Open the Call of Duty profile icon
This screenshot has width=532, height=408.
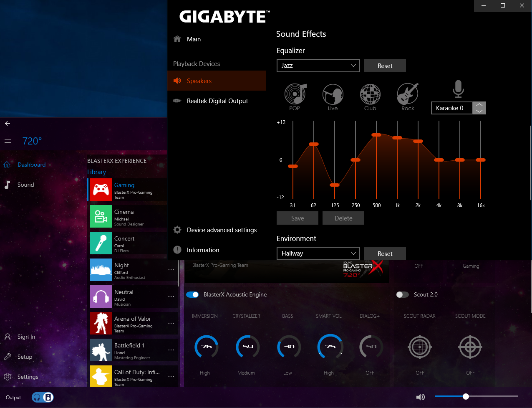click(x=101, y=376)
